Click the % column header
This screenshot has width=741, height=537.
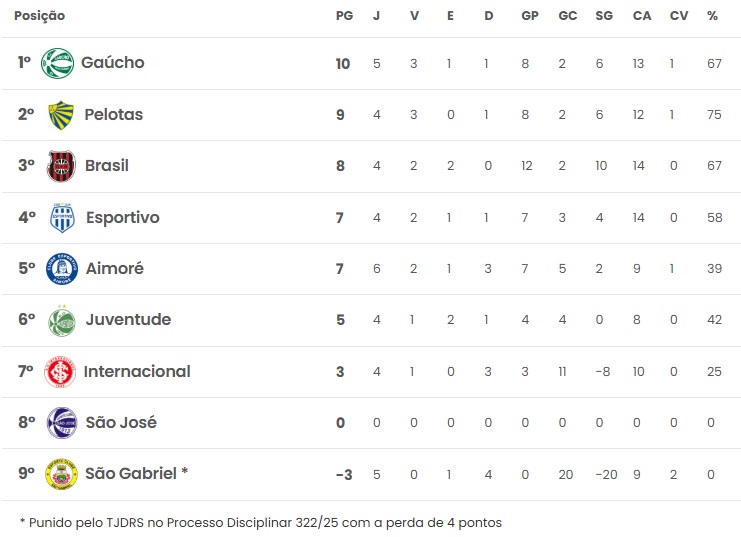pos(712,16)
